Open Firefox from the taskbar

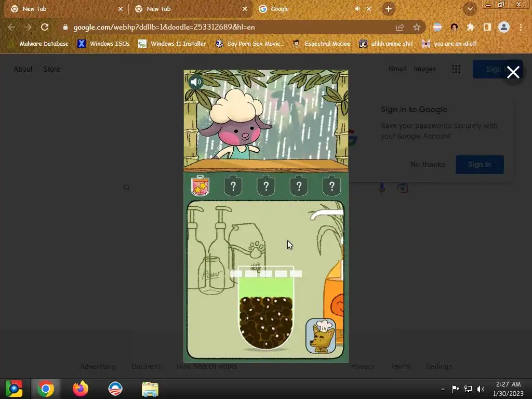[81, 389]
